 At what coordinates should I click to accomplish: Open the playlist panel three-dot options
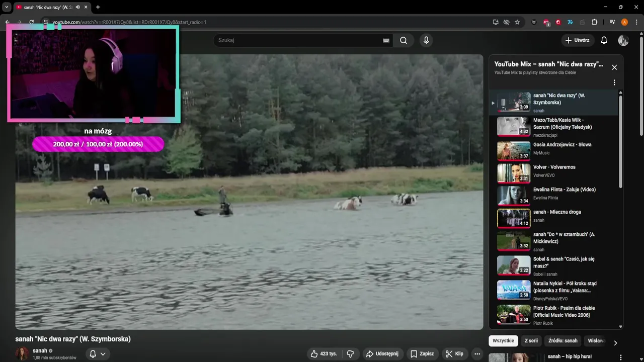[x=614, y=82]
